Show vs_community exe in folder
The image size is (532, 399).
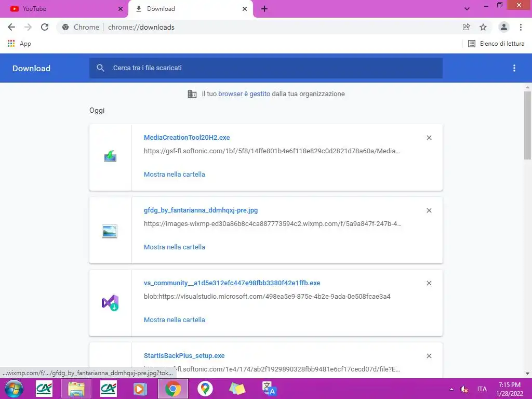click(x=175, y=320)
